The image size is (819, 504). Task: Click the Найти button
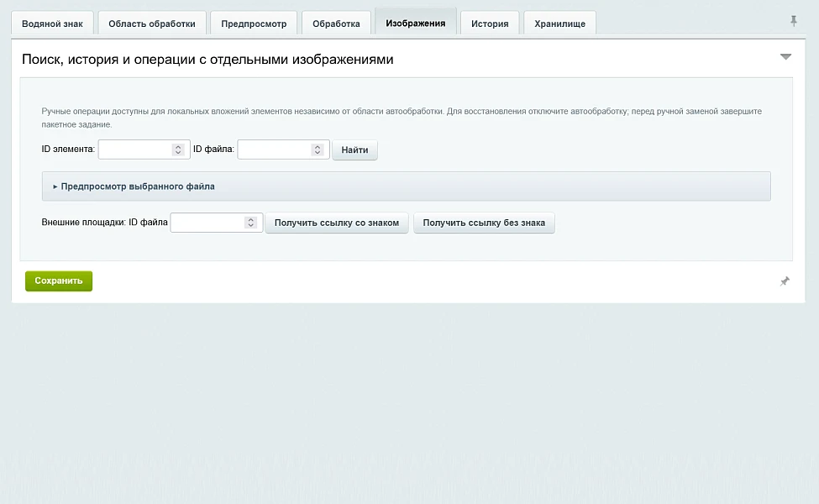(x=354, y=150)
